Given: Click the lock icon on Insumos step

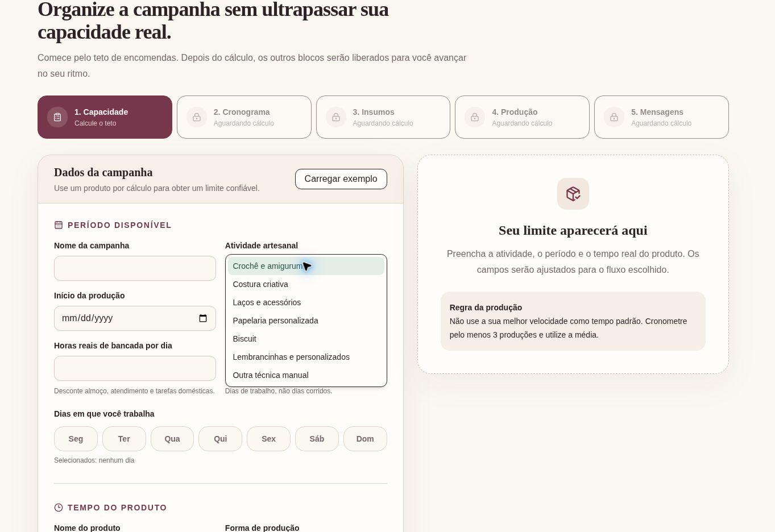Looking at the screenshot, I should (x=336, y=117).
